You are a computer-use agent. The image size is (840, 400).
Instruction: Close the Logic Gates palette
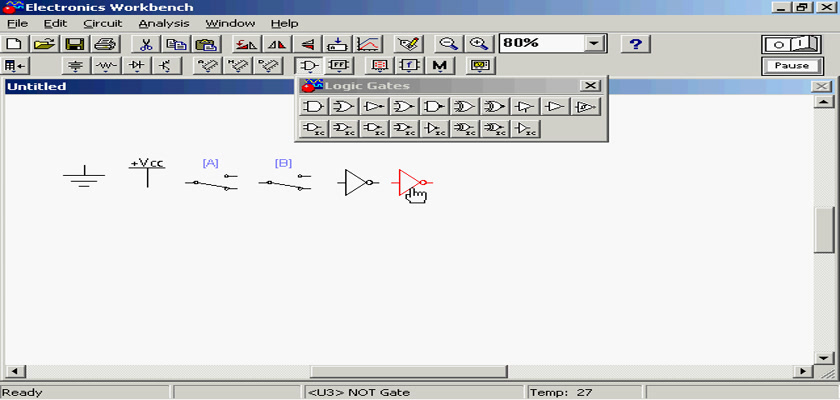click(x=590, y=85)
